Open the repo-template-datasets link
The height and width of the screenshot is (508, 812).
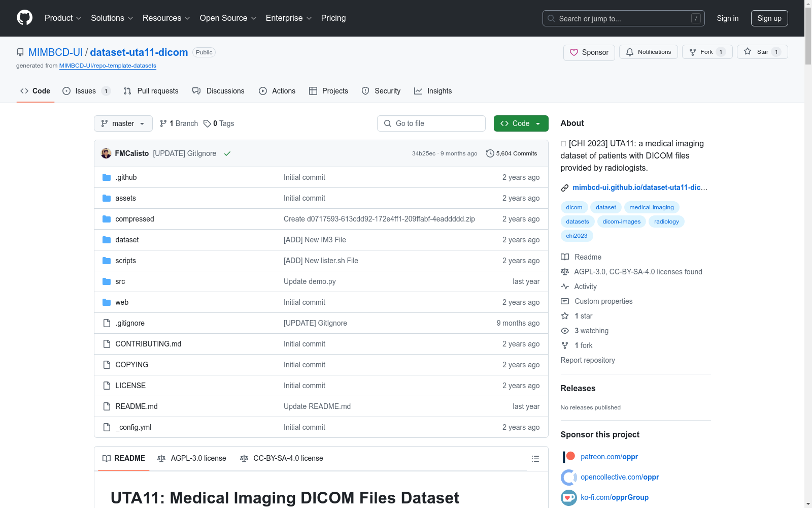[x=108, y=66]
